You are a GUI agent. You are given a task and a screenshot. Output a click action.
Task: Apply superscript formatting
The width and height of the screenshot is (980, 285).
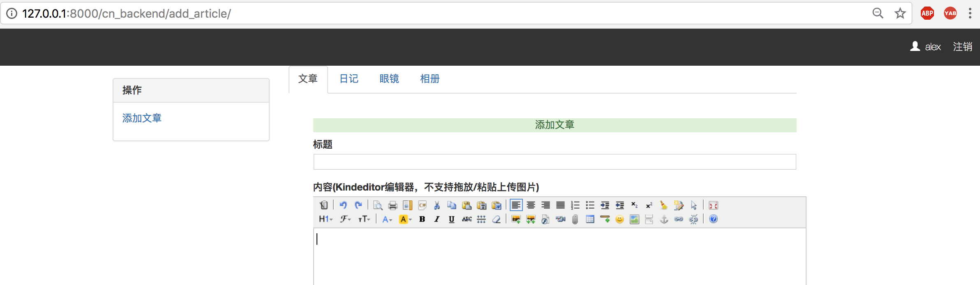pyautogui.click(x=649, y=205)
